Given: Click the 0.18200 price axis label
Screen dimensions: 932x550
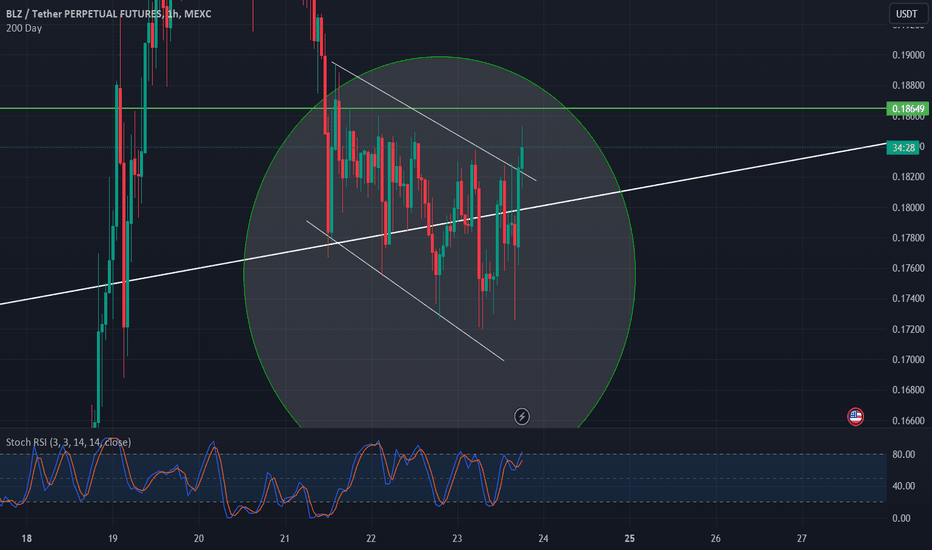Looking at the screenshot, I should pos(908,177).
